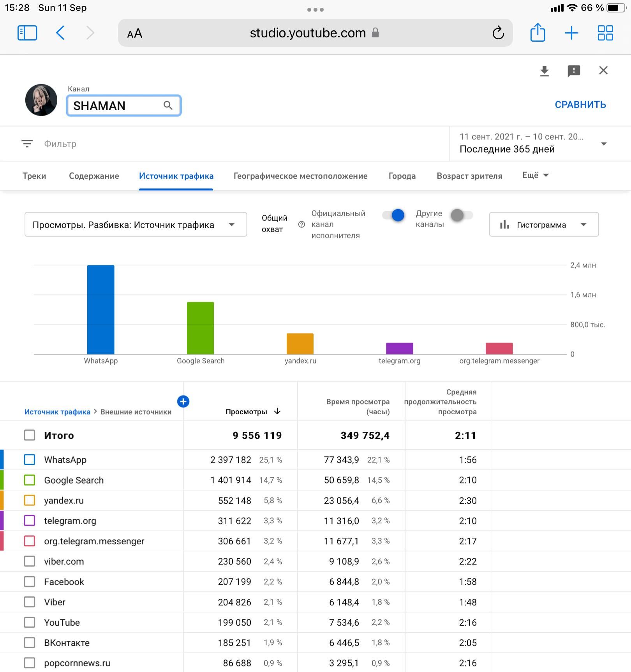The height and width of the screenshot is (672, 631).
Task: Check the Viber row checkbox
Action: 30,602
